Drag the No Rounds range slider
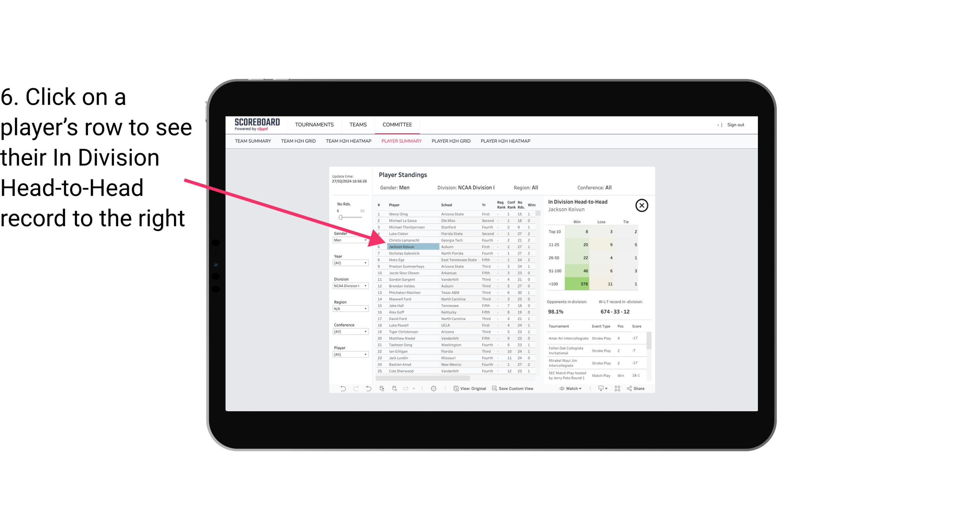The width and height of the screenshot is (980, 527). (340, 218)
